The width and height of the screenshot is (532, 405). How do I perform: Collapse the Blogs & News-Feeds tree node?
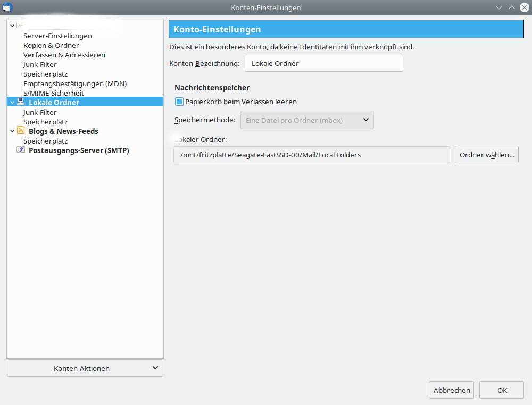click(x=12, y=131)
